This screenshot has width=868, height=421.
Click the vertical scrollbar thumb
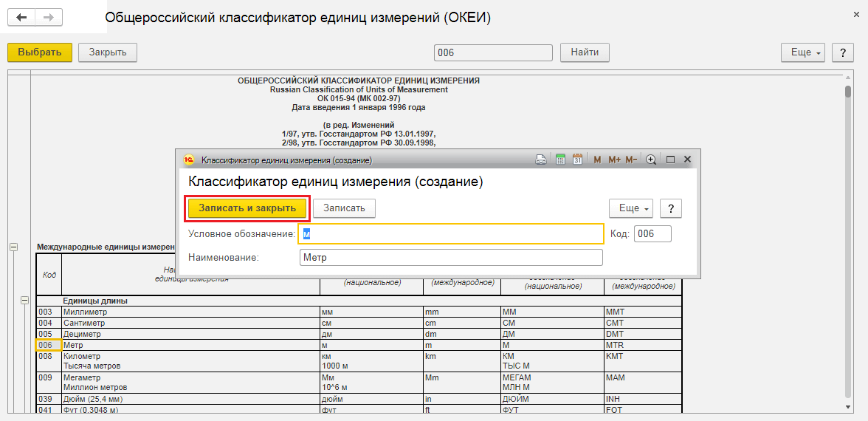(x=848, y=92)
